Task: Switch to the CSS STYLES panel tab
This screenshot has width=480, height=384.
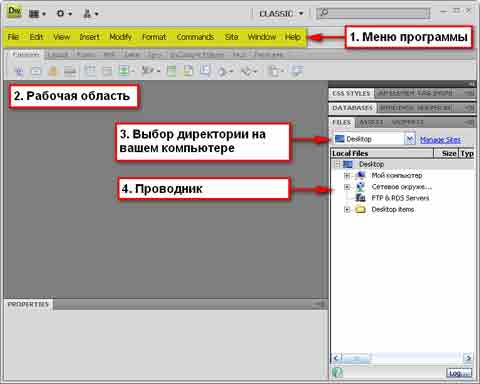Action: pos(351,93)
